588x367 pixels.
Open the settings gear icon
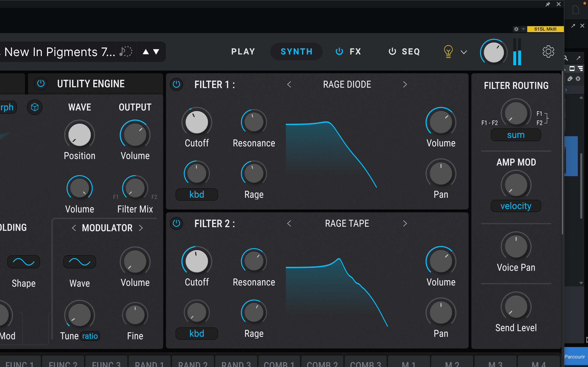point(548,52)
